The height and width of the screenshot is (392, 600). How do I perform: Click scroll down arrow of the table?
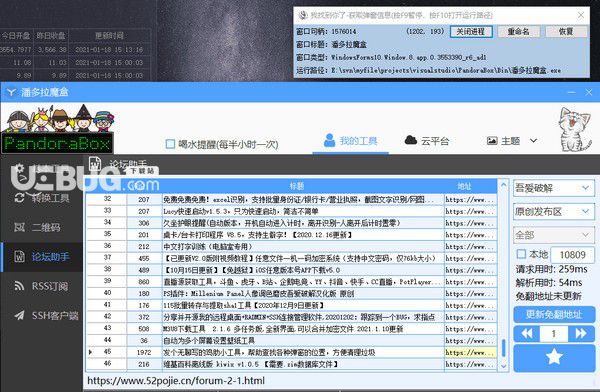[x=504, y=366]
